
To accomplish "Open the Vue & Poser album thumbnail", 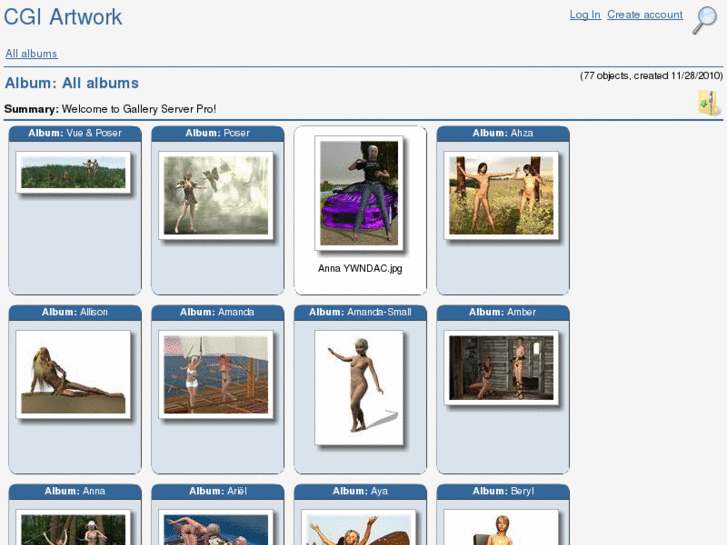I will point(73,173).
